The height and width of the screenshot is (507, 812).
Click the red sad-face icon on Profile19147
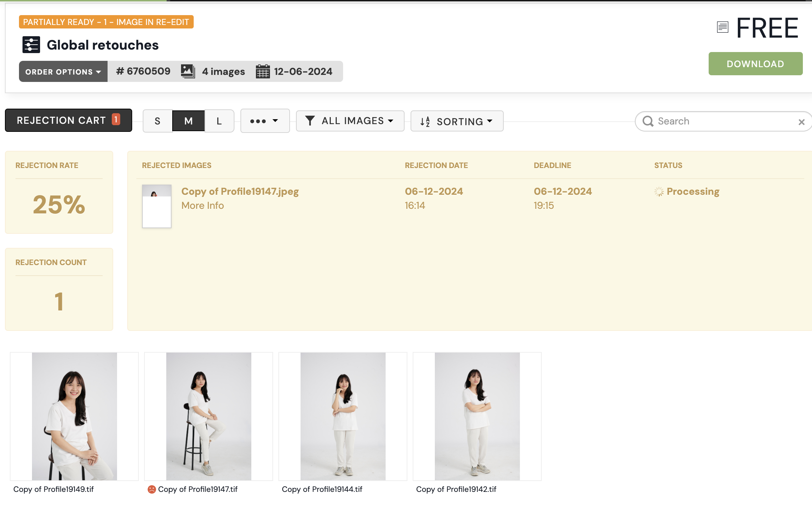tap(152, 489)
